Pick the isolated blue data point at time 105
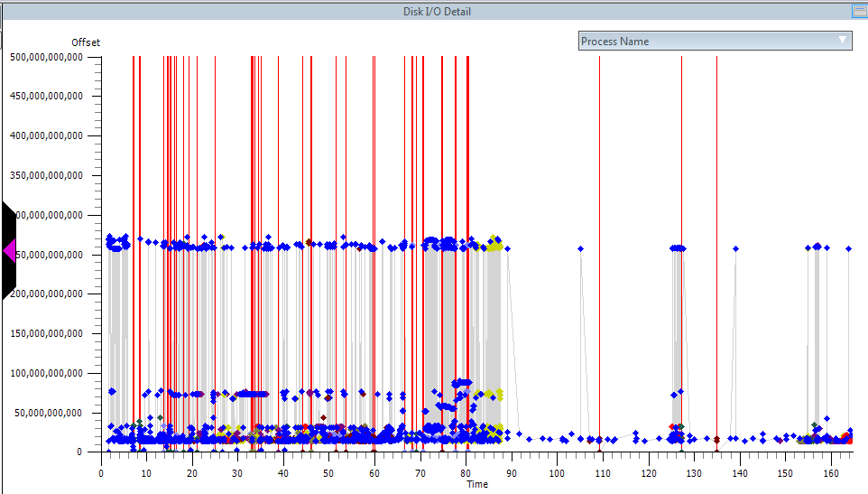This screenshot has width=868, height=494. click(x=580, y=248)
